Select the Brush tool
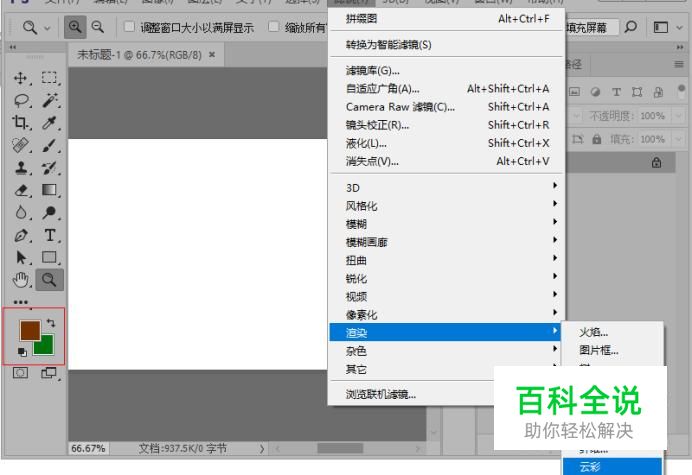Screen dimensions: 692x475 coord(49,145)
